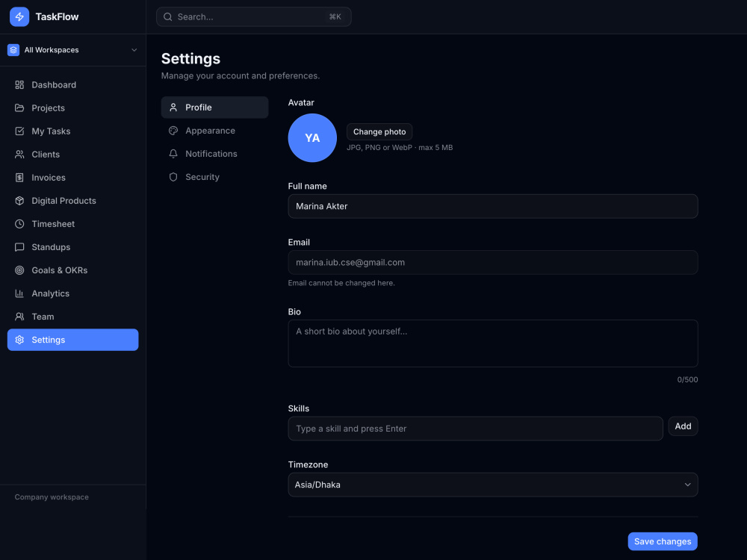Click the Projects folder icon
This screenshot has width=747, height=560.
[19, 108]
